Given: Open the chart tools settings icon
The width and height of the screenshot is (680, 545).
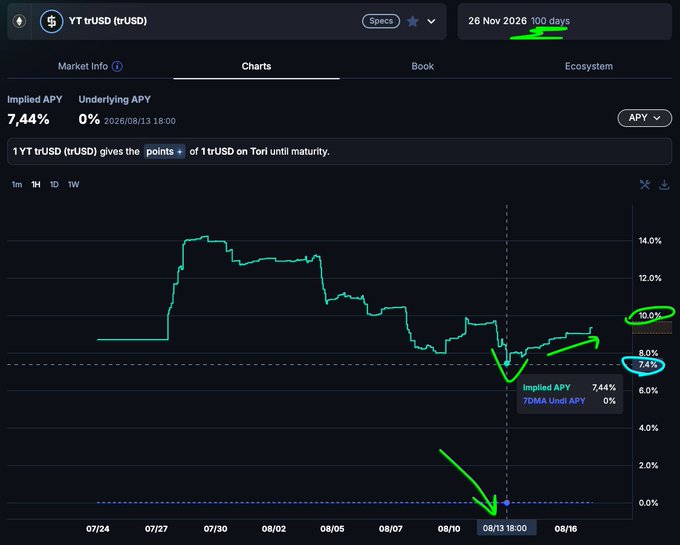Looking at the screenshot, I should [645, 185].
